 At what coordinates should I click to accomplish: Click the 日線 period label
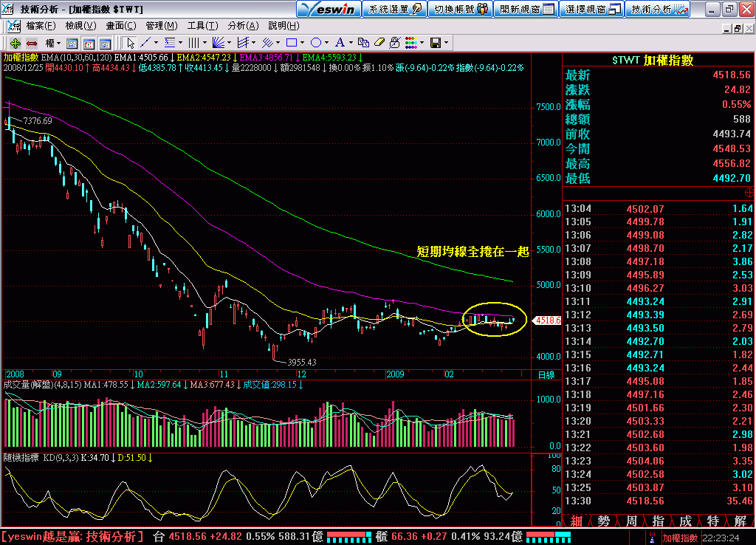(x=546, y=374)
